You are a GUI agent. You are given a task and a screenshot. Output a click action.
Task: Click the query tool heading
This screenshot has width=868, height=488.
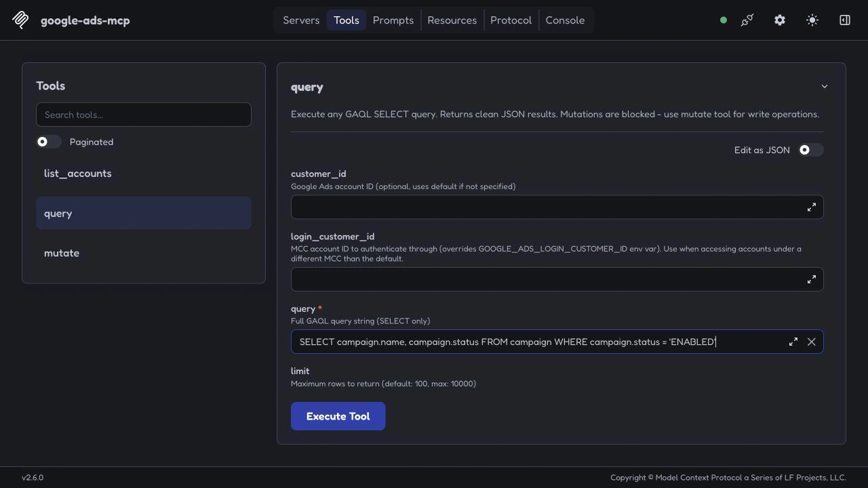point(307,87)
